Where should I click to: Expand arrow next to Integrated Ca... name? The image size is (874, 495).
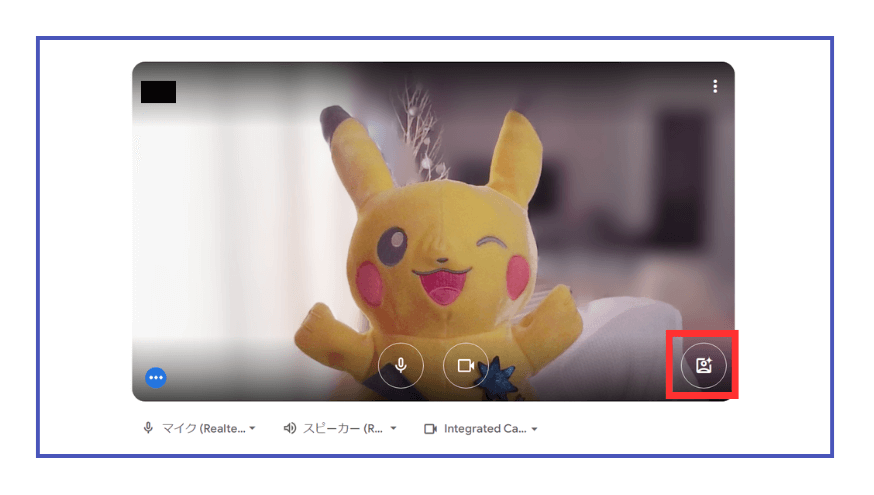pos(535,429)
